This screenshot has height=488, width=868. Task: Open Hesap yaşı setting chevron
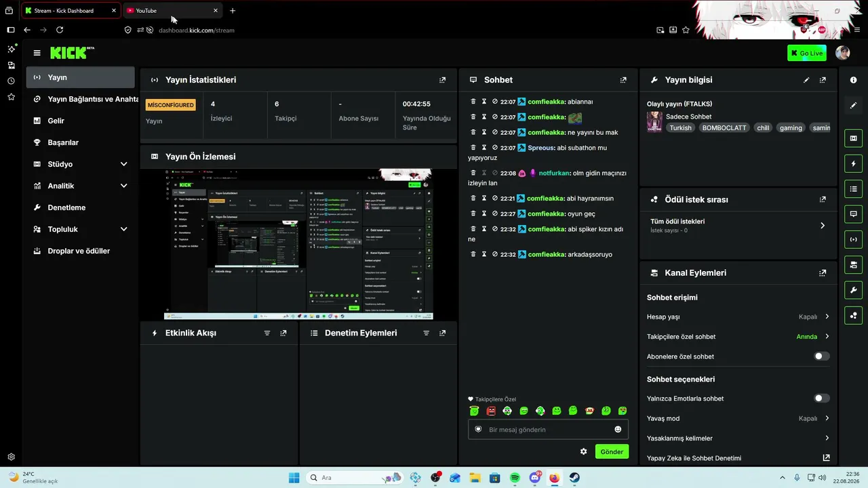[827, 317]
